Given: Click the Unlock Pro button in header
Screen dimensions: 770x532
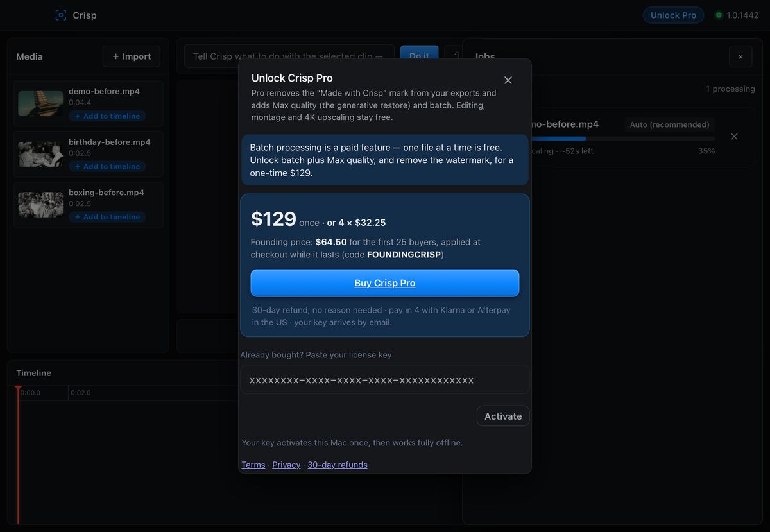Looking at the screenshot, I should [x=673, y=15].
